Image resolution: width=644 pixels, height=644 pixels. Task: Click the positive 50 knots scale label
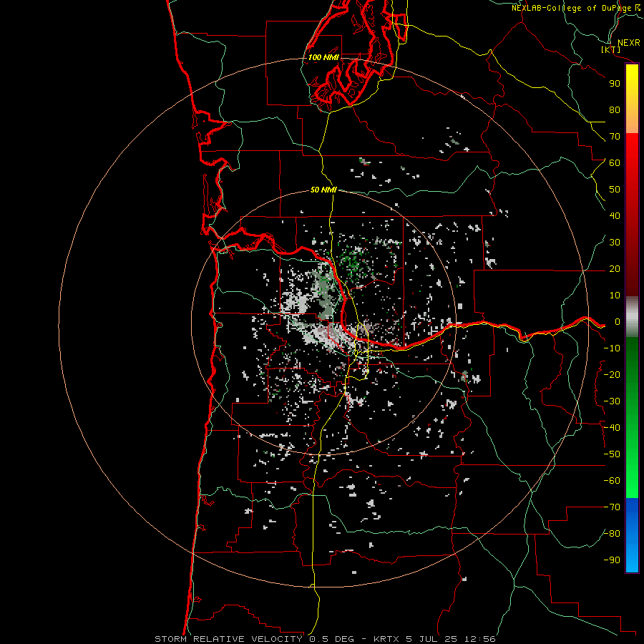615,190
